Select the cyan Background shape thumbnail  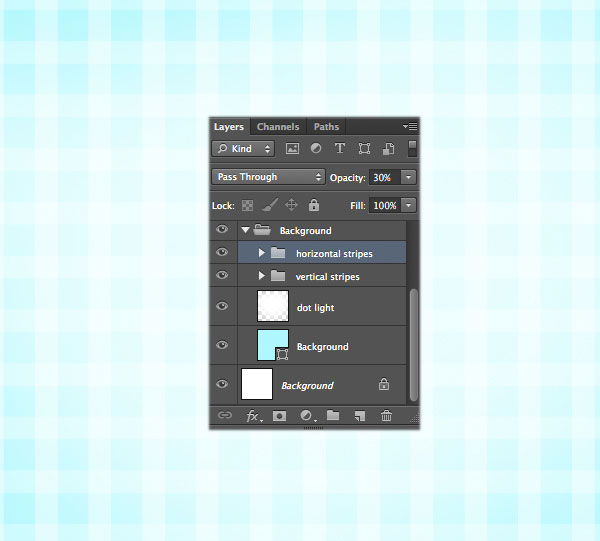click(273, 345)
